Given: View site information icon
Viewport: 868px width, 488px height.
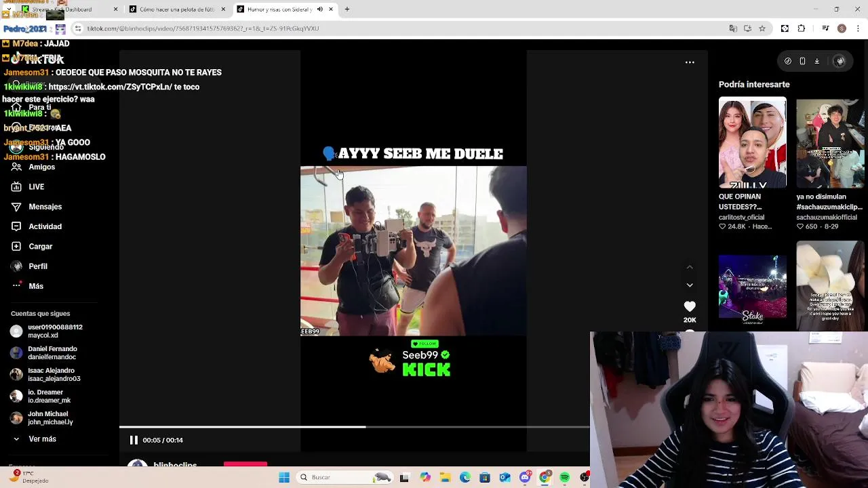Looking at the screenshot, I should point(78,28).
